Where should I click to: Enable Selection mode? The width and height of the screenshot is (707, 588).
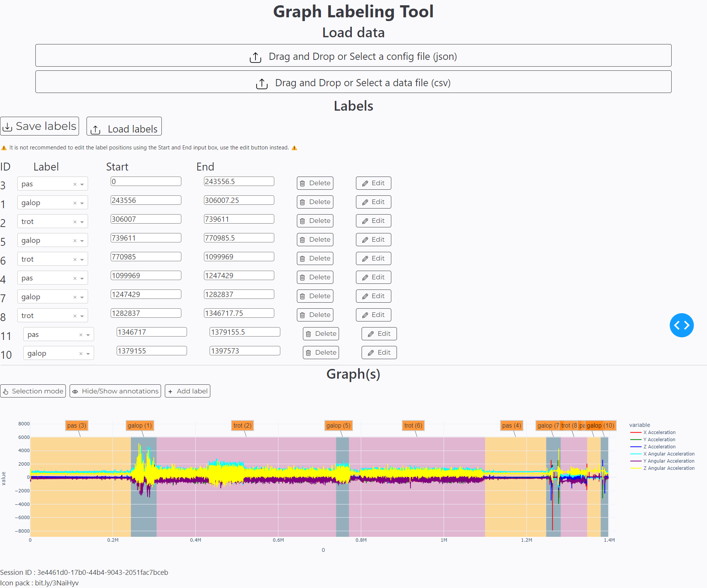pyautogui.click(x=33, y=391)
